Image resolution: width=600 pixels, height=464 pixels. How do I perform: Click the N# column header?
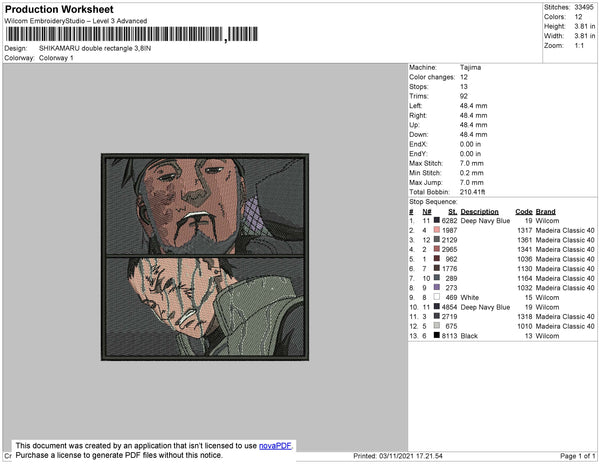[427, 212]
